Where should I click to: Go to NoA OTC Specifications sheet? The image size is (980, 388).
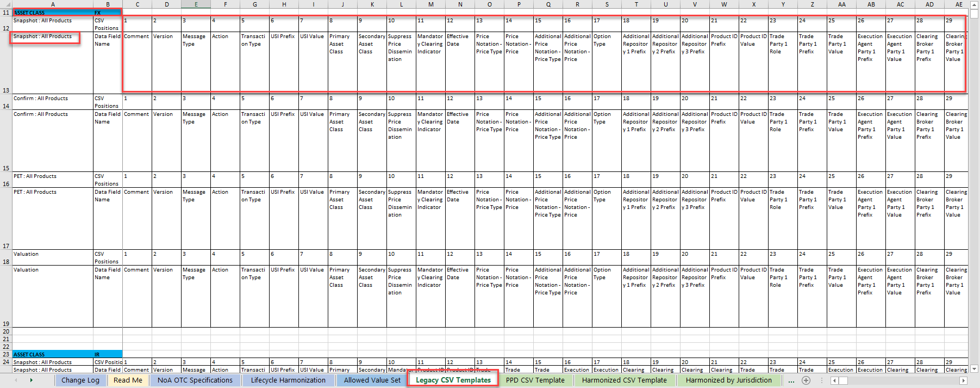pos(195,380)
